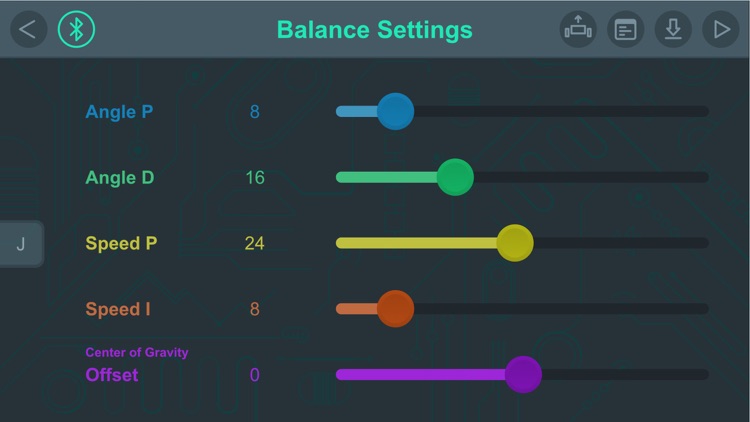This screenshot has width=750, height=422.
Task: Click the yellow Speed P slider knob
Action: [x=515, y=243]
